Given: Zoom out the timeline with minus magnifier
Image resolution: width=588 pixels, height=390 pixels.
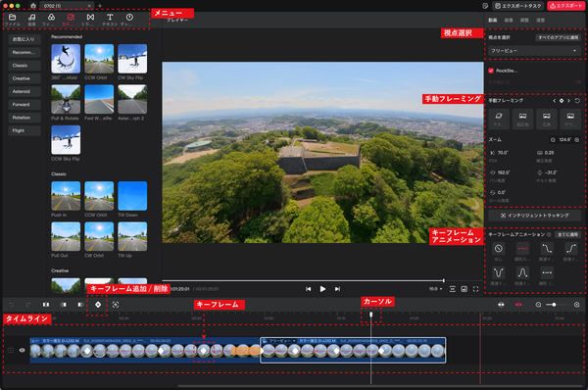Looking at the screenshot, I should tap(538, 305).
